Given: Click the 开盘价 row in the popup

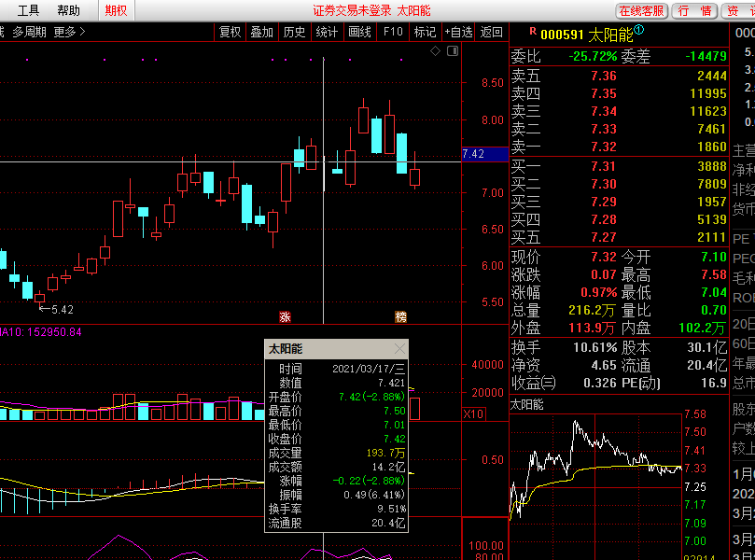Looking at the screenshot, I should click(337, 397).
